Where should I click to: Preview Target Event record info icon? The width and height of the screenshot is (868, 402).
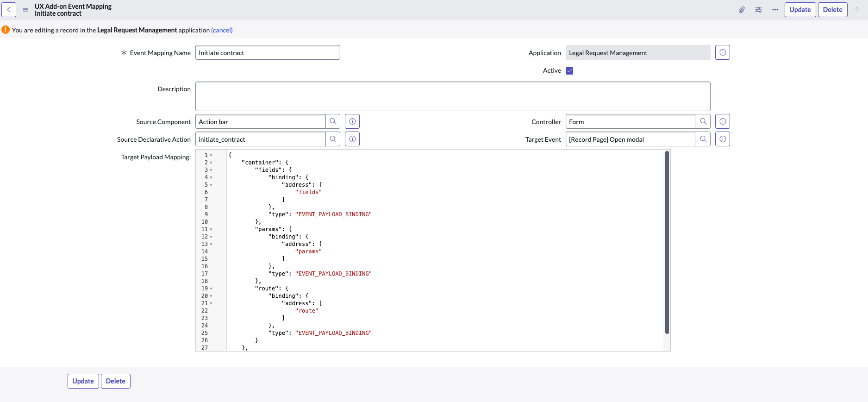[722, 139]
